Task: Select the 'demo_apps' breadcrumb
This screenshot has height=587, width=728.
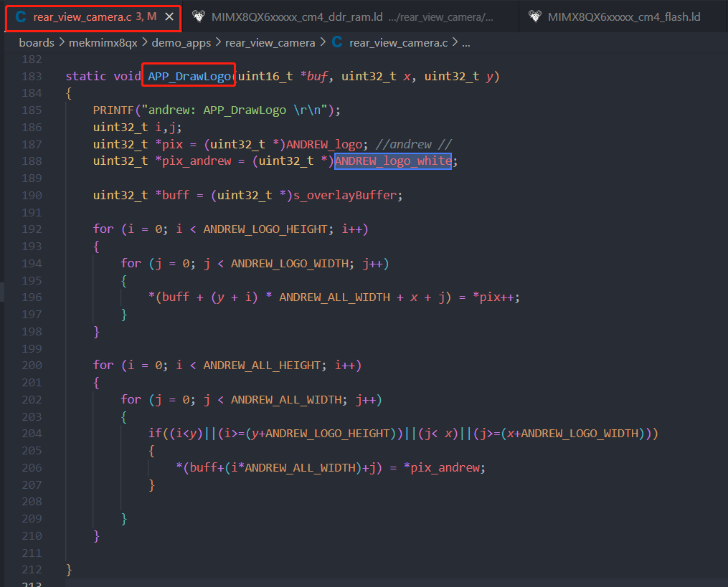Action: 181,43
